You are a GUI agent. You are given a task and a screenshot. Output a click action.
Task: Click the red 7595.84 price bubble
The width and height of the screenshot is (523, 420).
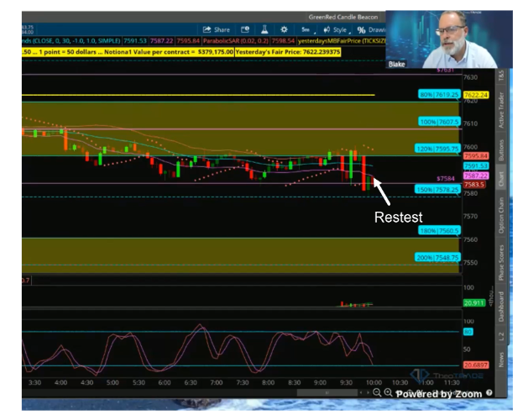point(476,156)
